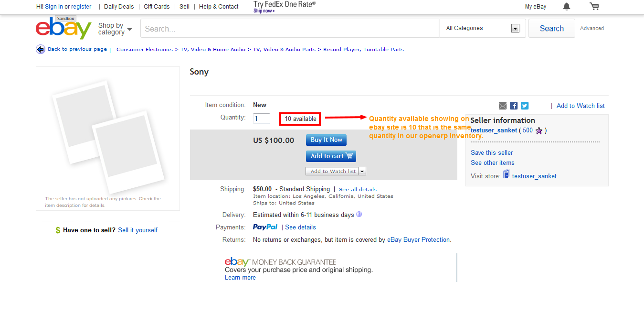The height and width of the screenshot is (314, 644).
Task: Click the delivery estimate help icon
Action: (359, 215)
